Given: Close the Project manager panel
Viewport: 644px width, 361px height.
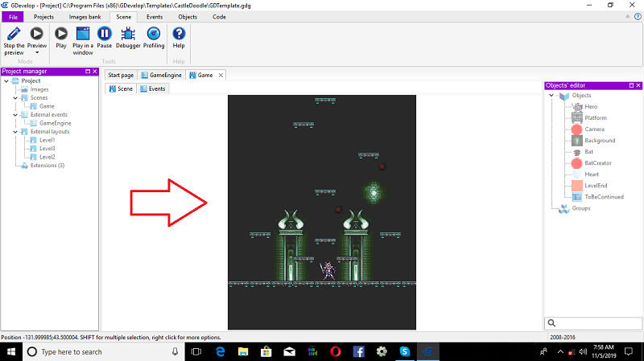Looking at the screenshot, I should (x=95, y=72).
